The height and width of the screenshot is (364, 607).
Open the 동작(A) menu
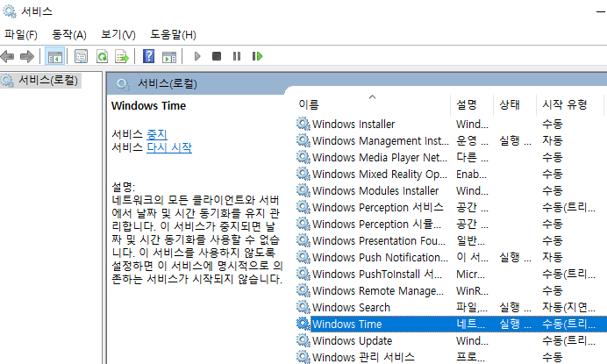(x=69, y=35)
